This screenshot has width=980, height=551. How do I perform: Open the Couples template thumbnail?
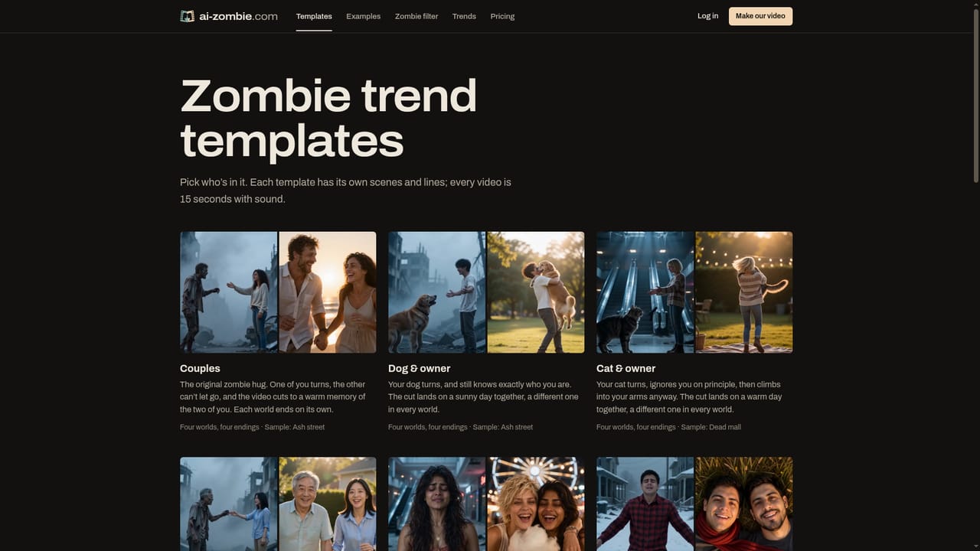click(278, 292)
